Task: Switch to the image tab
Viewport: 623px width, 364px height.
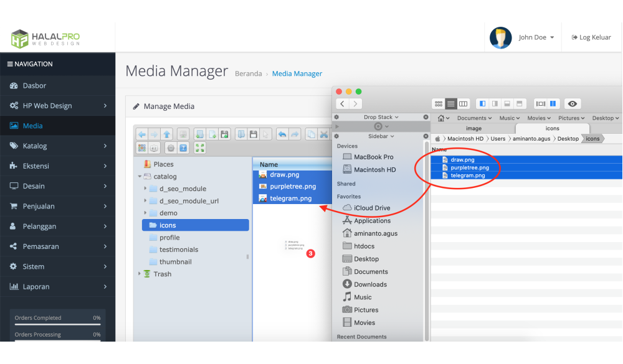Action: point(473,129)
